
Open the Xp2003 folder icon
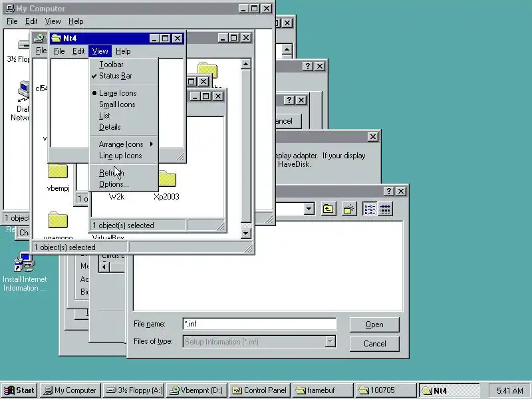168,179
